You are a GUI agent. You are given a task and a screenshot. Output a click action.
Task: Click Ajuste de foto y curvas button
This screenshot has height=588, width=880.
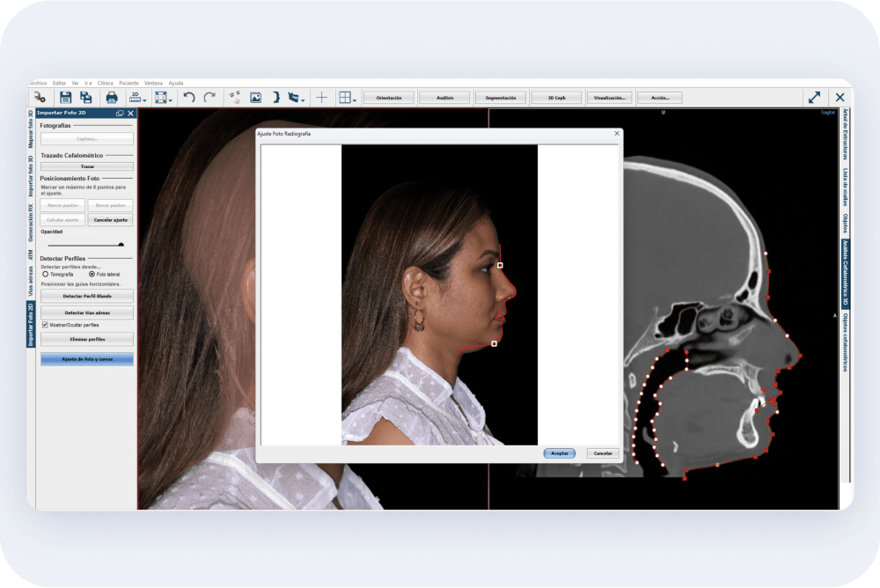pos(87,359)
